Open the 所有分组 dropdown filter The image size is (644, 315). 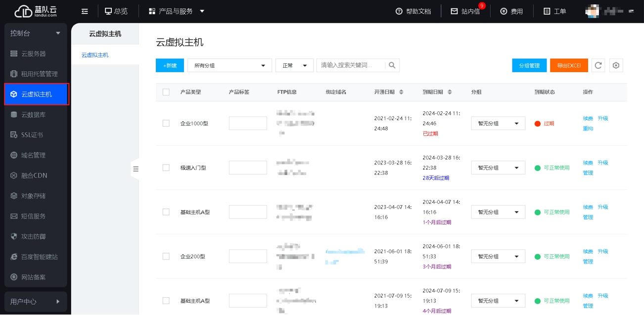[229, 65]
